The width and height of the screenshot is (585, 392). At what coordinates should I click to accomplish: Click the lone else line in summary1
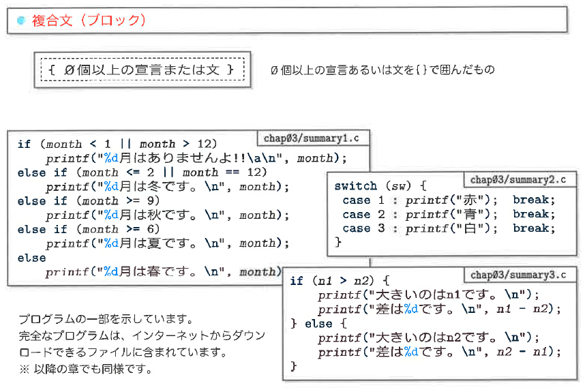pyautogui.click(x=32, y=258)
